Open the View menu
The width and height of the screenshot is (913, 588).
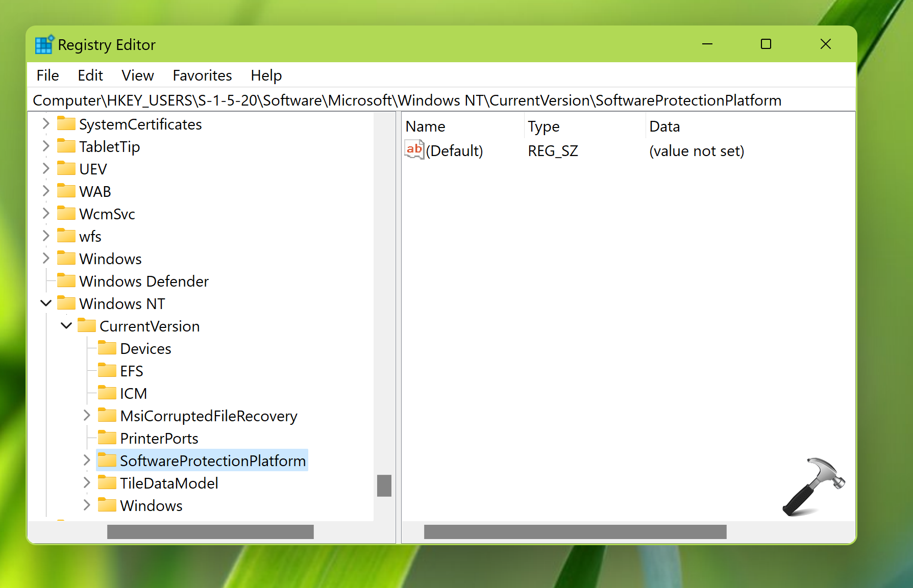coord(138,75)
